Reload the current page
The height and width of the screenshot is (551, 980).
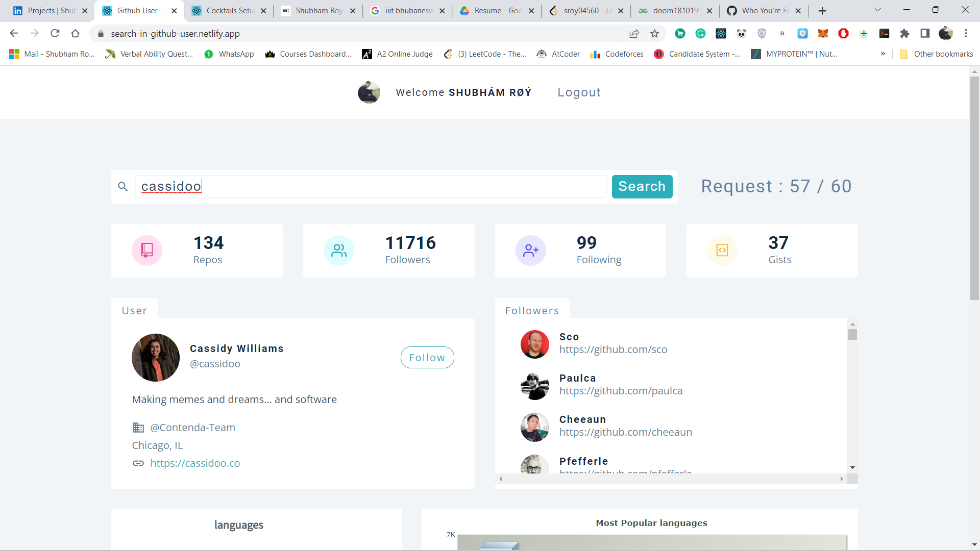pyautogui.click(x=55, y=34)
